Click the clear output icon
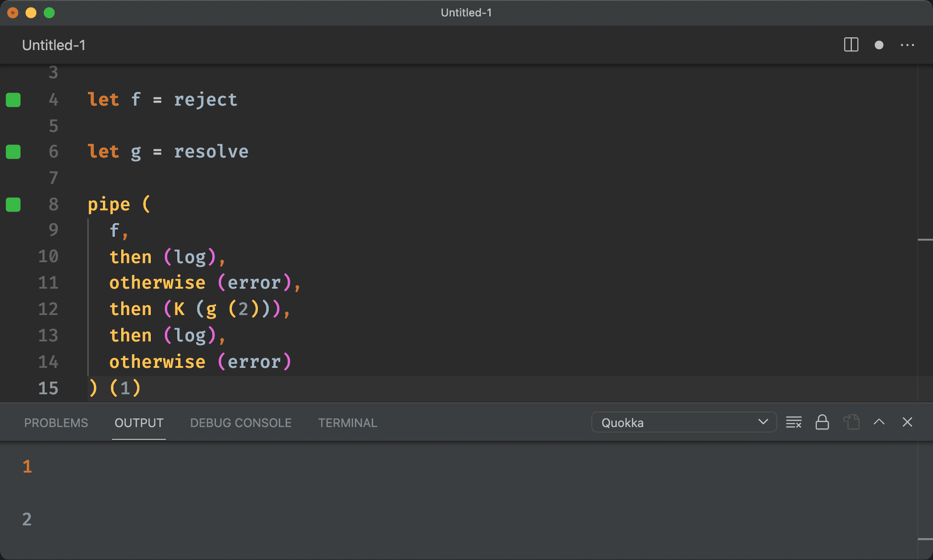 tap(795, 423)
